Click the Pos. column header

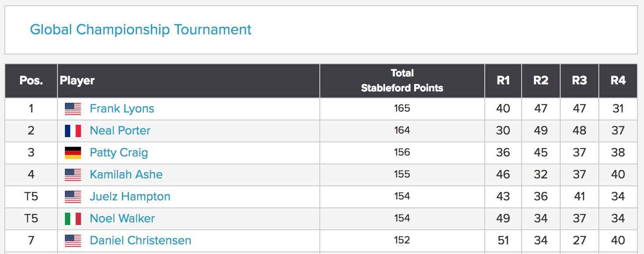(x=31, y=81)
